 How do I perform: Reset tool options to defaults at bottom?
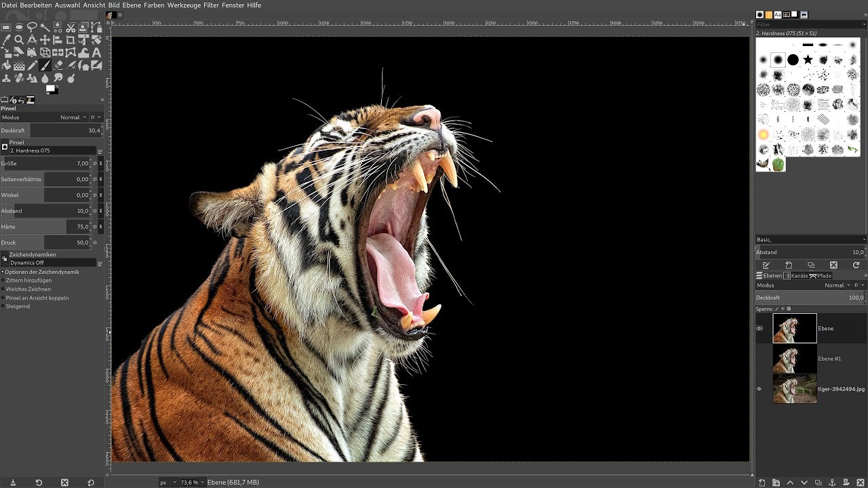(x=91, y=483)
